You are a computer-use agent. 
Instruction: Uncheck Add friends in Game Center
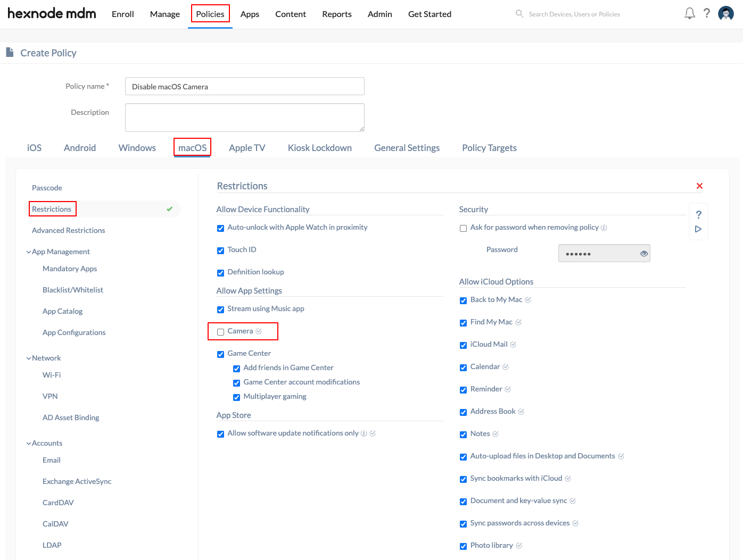click(236, 369)
